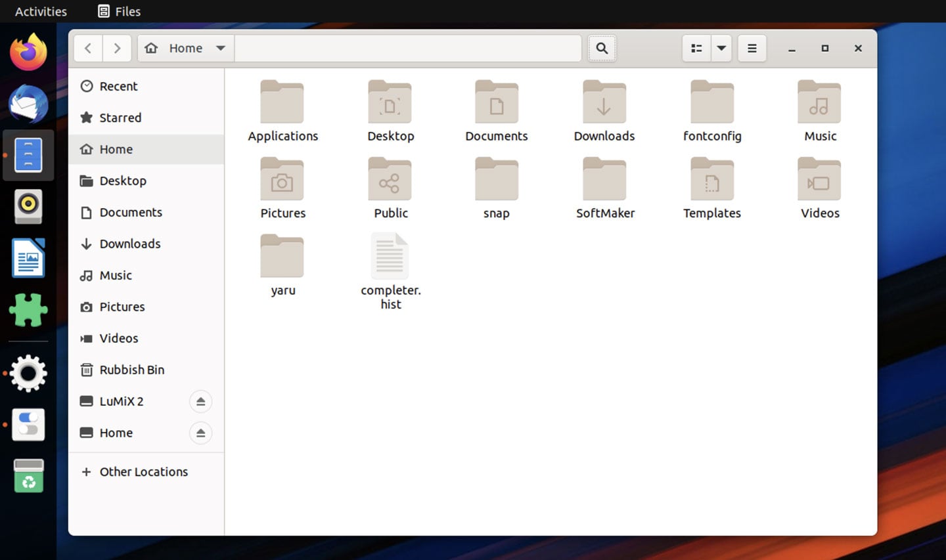
Task: Open Desktop from the sidebar
Action: [x=146, y=181]
